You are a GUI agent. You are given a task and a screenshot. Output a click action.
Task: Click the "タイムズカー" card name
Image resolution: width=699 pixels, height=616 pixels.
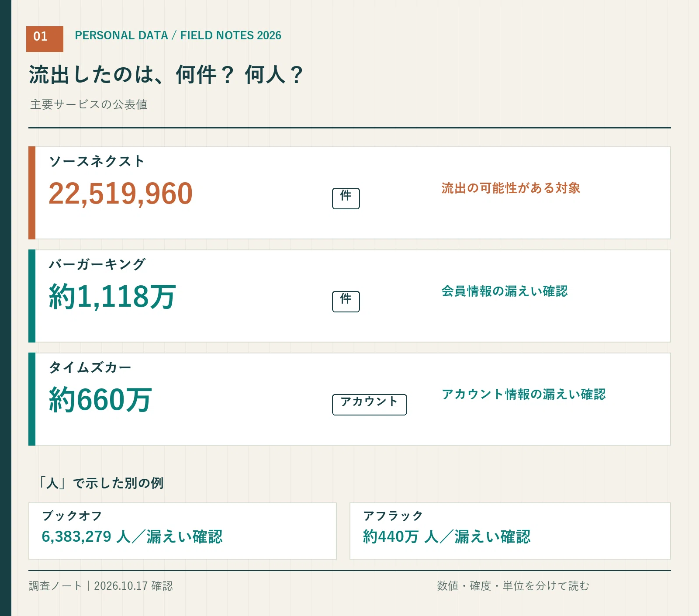(x=90, y=367)
